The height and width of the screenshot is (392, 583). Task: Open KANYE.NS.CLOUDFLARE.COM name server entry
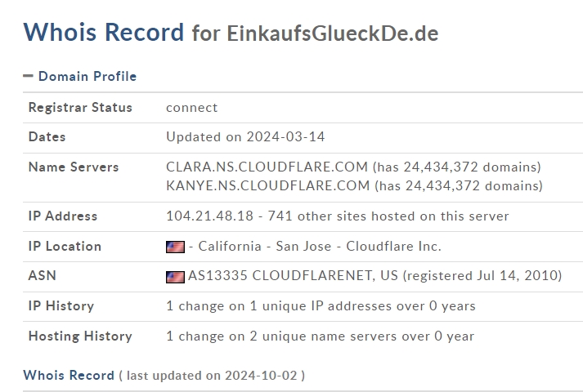(267, 185)
